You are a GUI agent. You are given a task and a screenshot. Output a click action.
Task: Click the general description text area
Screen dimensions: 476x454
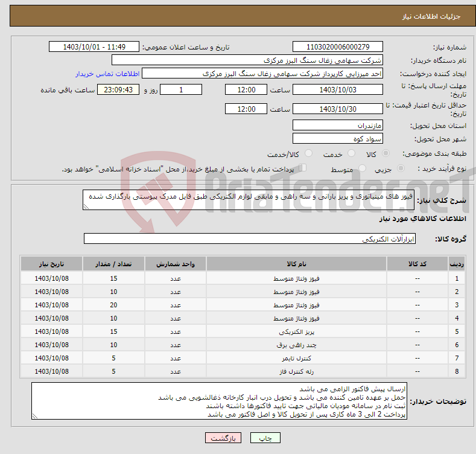(x=249, y=200)
